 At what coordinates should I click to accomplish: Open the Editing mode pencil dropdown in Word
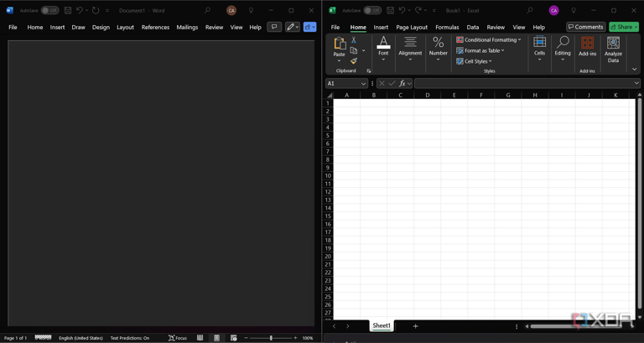coord(293,27)
